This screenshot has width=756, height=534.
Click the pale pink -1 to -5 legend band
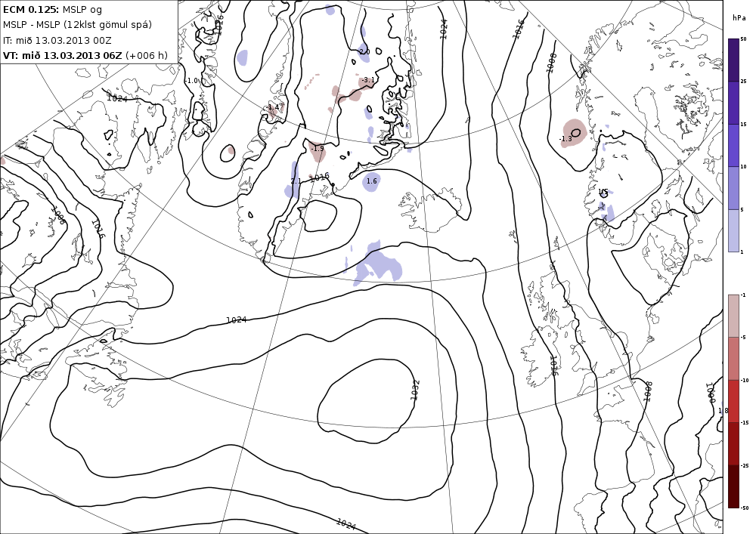733,316
